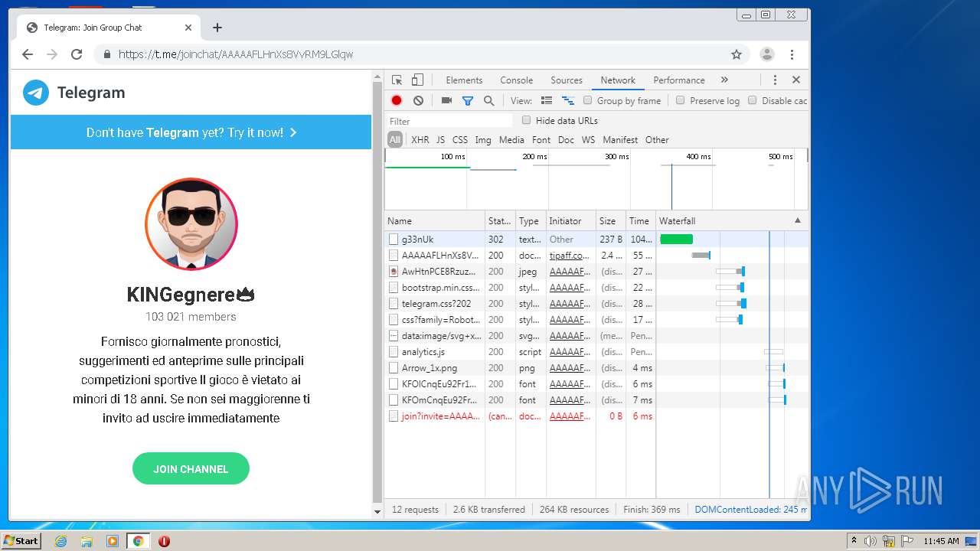Click the Telegram logo icon
This screenshot has height=551, width=980.
pyautogui.click(x=36, y=93)
